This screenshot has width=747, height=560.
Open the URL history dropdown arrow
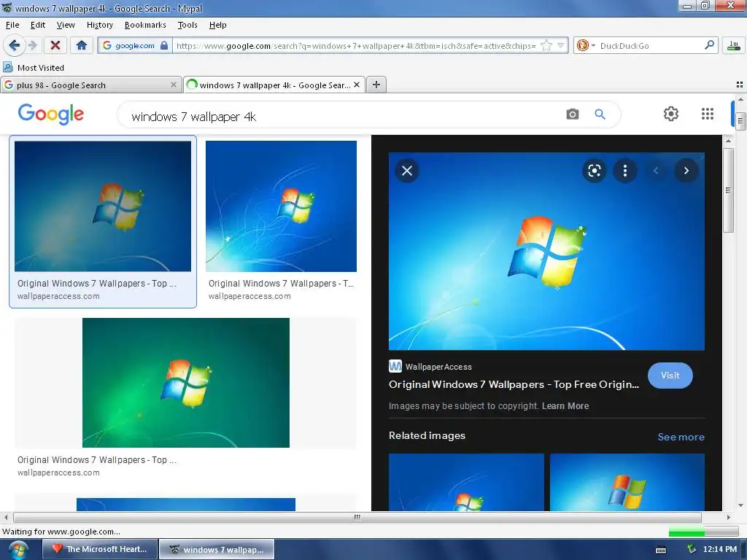click(561, 46)
